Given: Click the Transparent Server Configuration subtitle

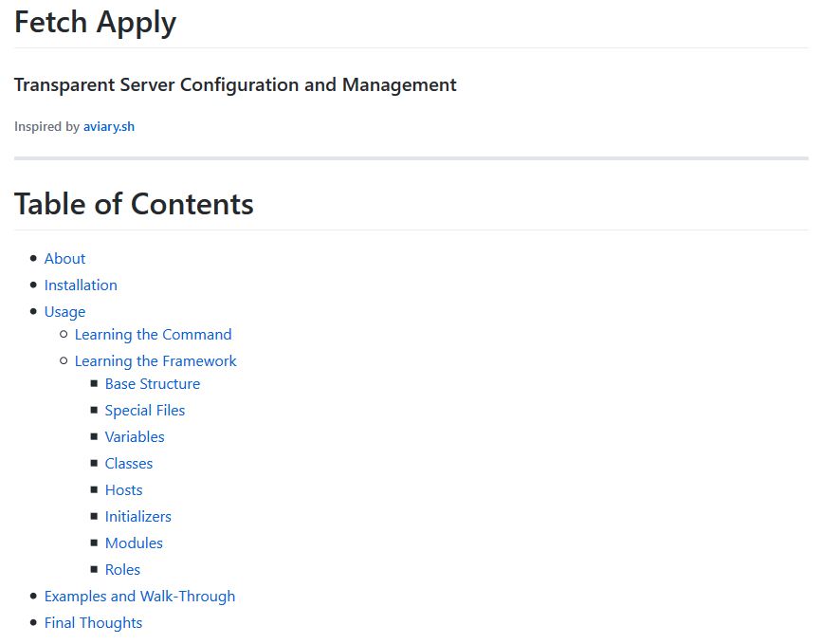Looking at the screenshot, I should pyautogui.click(x=234, y=84).
